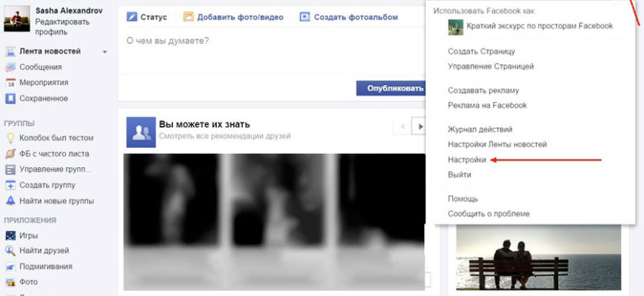Image resolution: width=644 pixels, height=296 pixels.
Task: Click the magnifier icon beside Найти друзей
Action: 10,251
